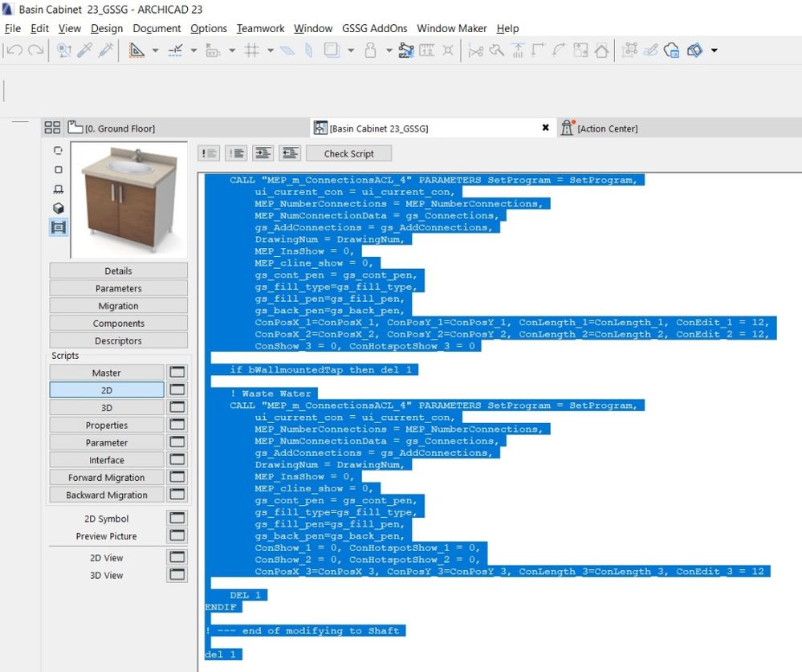Screen dimensions: 802x672
Task: Click the tab overview grid icon
Action: (52, 128)
